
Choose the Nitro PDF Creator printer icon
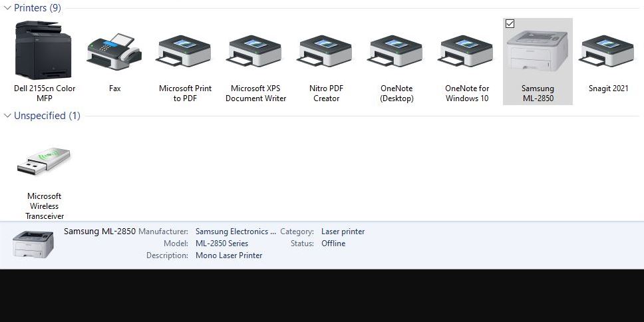click(x=326, y=51)
